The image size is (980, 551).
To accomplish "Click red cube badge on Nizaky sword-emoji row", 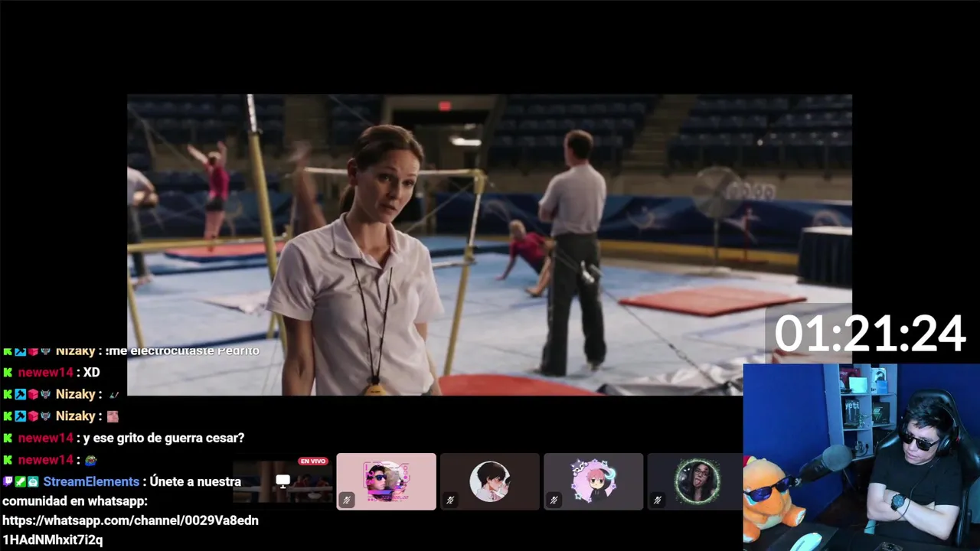I will coord(33,395).
